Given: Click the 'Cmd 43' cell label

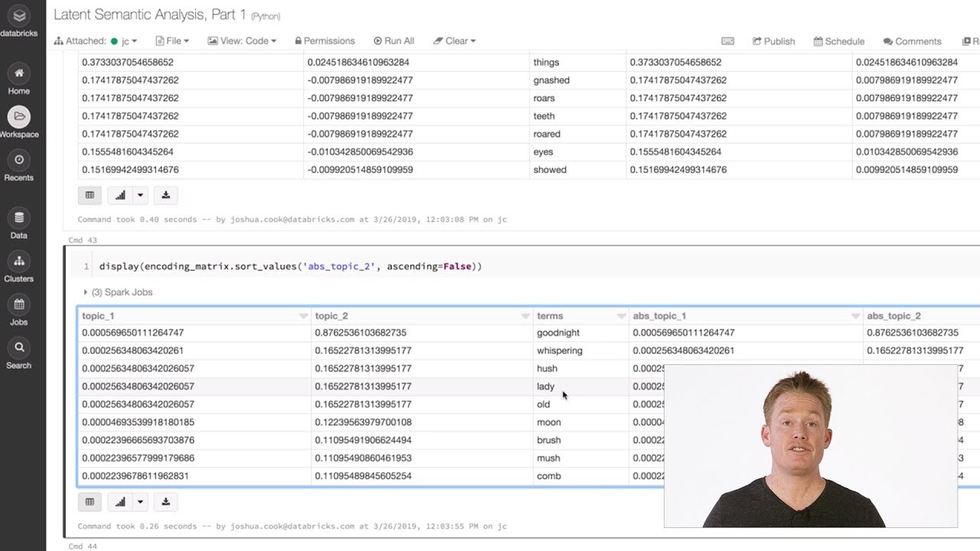Looking at the screenshot, I should pos(83,240).
